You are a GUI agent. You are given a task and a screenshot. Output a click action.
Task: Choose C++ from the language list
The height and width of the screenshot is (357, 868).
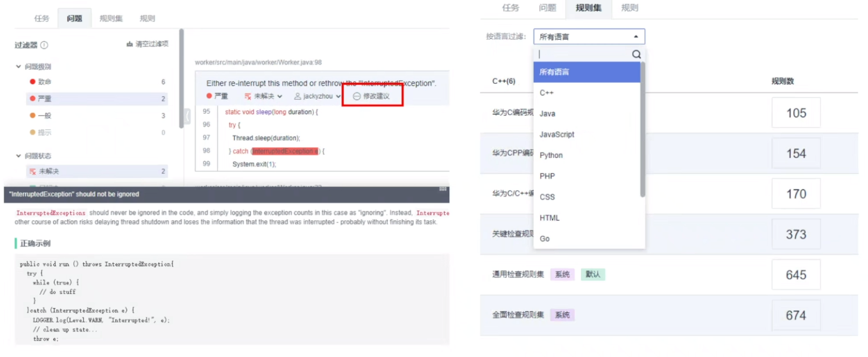587,93
